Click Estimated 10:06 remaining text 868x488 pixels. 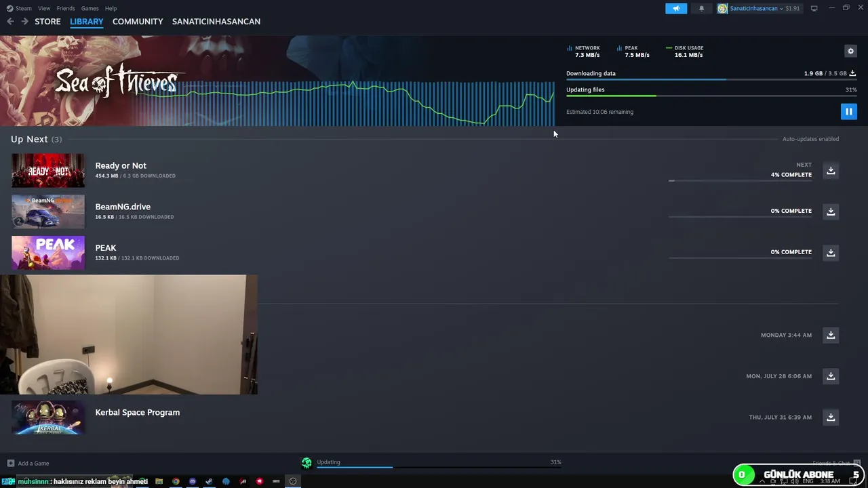tap(599, 112)
